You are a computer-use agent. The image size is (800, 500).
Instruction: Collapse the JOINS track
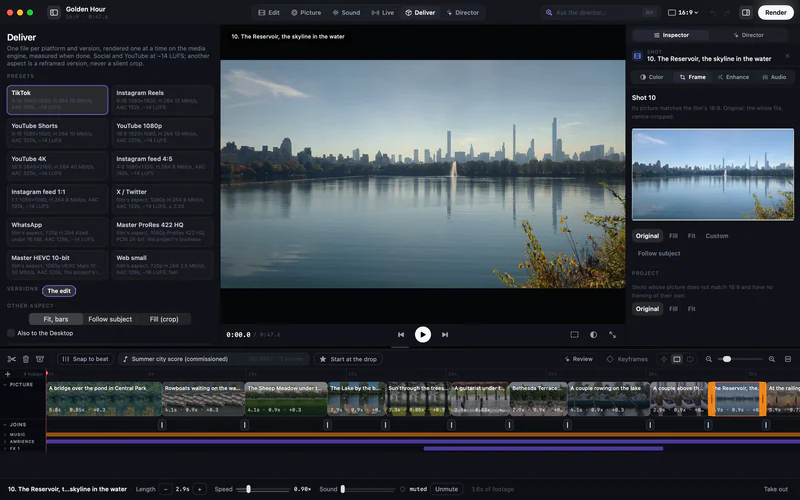coord(5,424)
